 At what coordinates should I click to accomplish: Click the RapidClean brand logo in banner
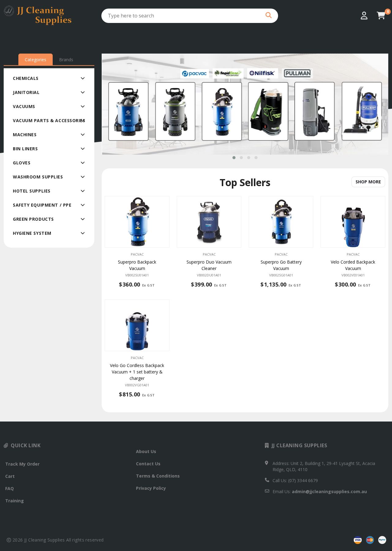228,73
